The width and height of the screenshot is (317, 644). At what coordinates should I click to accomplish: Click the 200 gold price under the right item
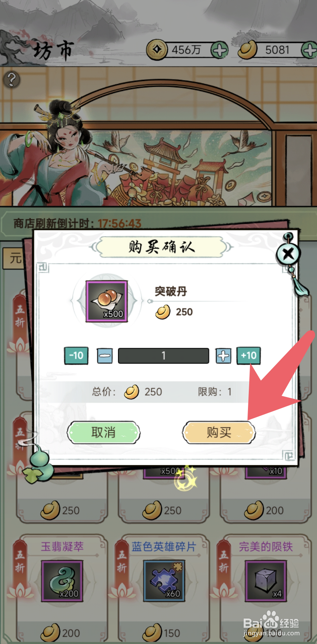pos(264,510)
